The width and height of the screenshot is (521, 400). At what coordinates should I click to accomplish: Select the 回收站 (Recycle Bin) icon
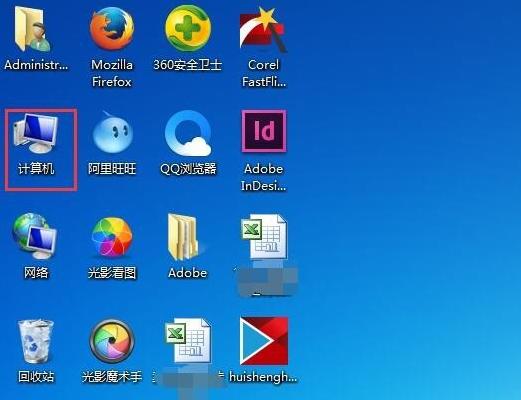point(35,341)
